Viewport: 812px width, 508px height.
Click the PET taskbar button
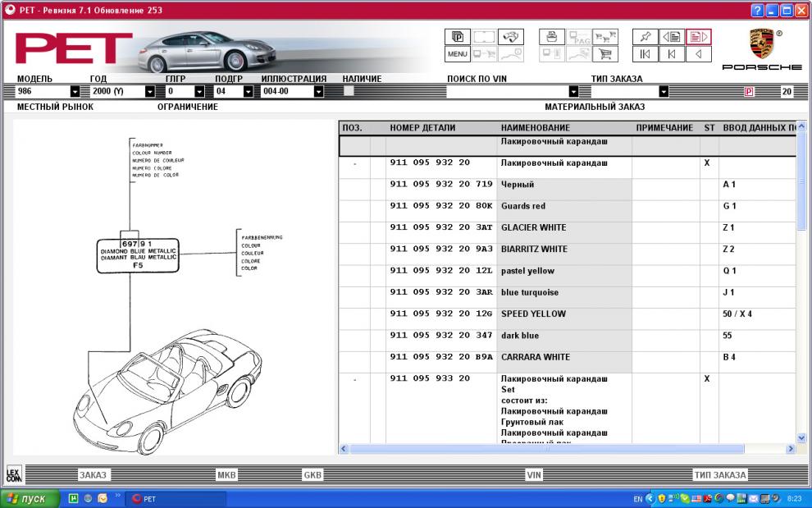tap(176, 499)
